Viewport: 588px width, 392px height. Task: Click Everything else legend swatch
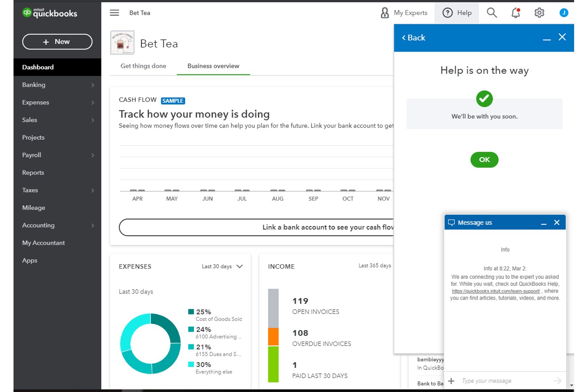[191, 364]
